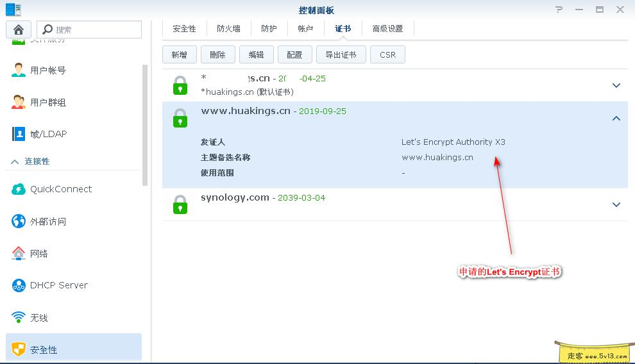Click the www.huakings.cn certificate lock icon
635x364 pixels.
(180, 118)
